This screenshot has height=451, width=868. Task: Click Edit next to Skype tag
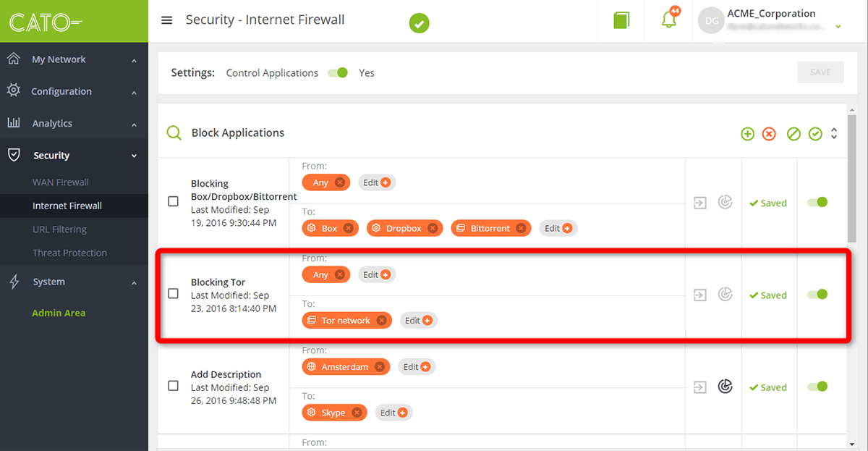[x=394, y=413]
